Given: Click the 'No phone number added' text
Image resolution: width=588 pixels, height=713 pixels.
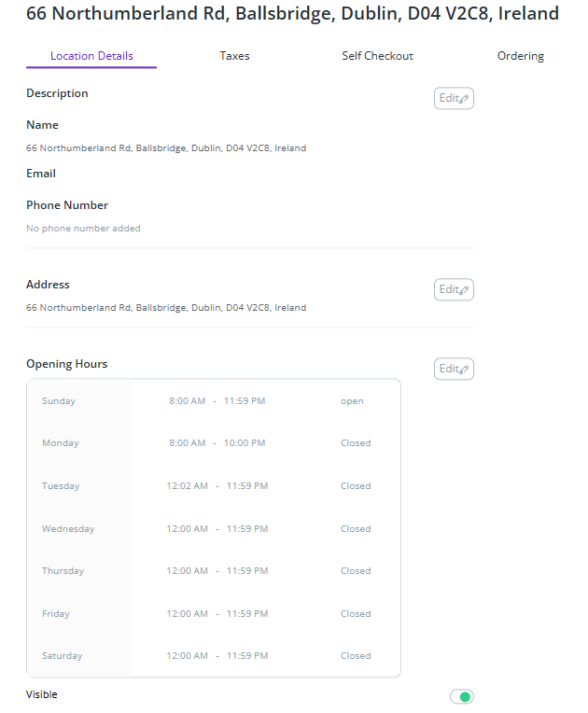Looking at the screenshot, I should (x=83, y=229).
